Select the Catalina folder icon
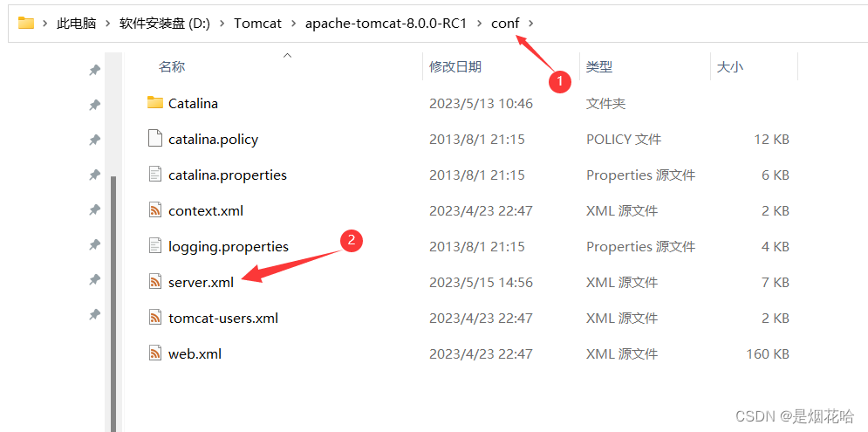The image size is (868, 432). click(x=155, y=103)
